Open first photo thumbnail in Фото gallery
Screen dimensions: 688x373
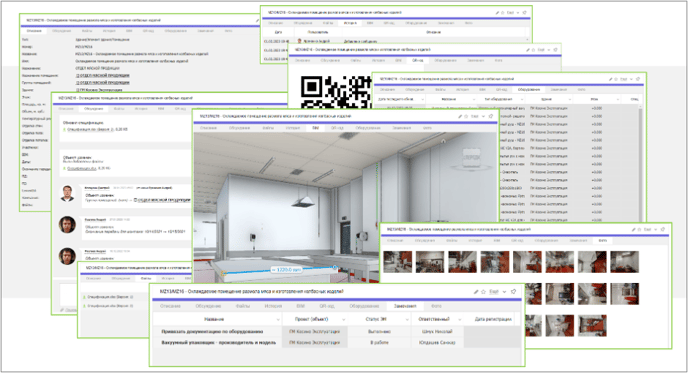398,262
